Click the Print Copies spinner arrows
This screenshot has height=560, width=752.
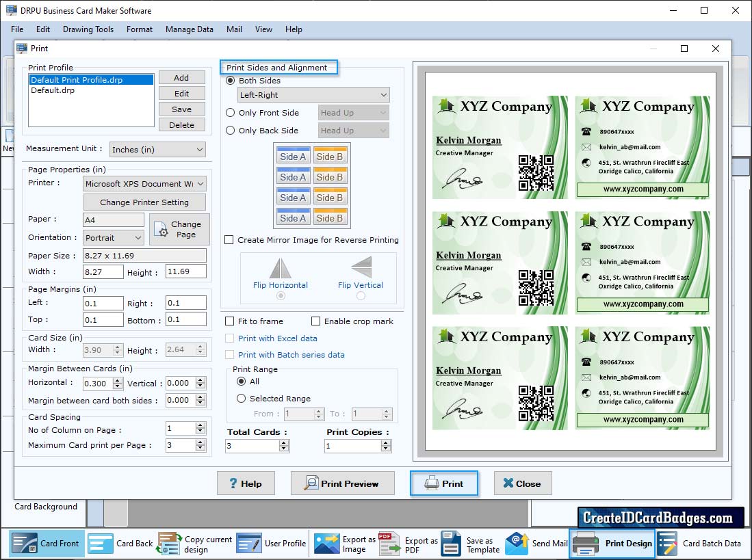386,446
